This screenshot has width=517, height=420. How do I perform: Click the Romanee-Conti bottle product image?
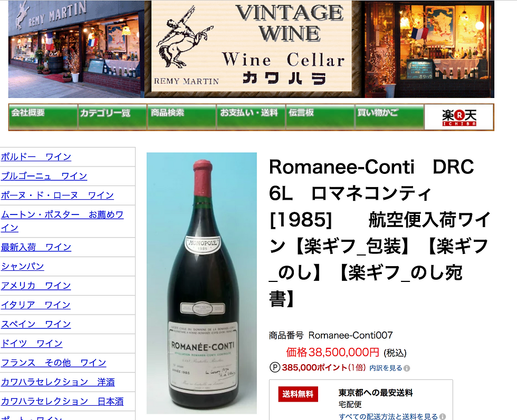pos(202,283)
